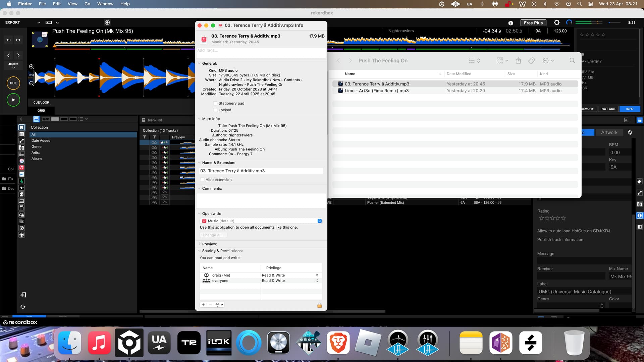Click the track rating stars in right panel
This screenshot has width=644, height=362.
[x=552, y=218]
